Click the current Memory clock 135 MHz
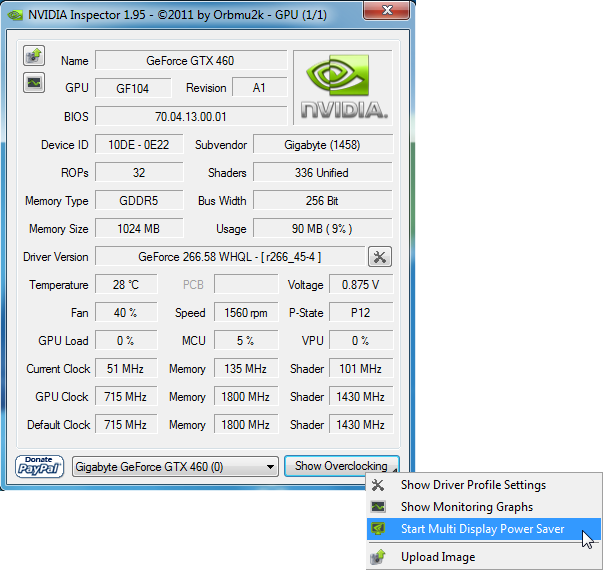Viewport: 603px width, 570px height. tap(246, 369)
